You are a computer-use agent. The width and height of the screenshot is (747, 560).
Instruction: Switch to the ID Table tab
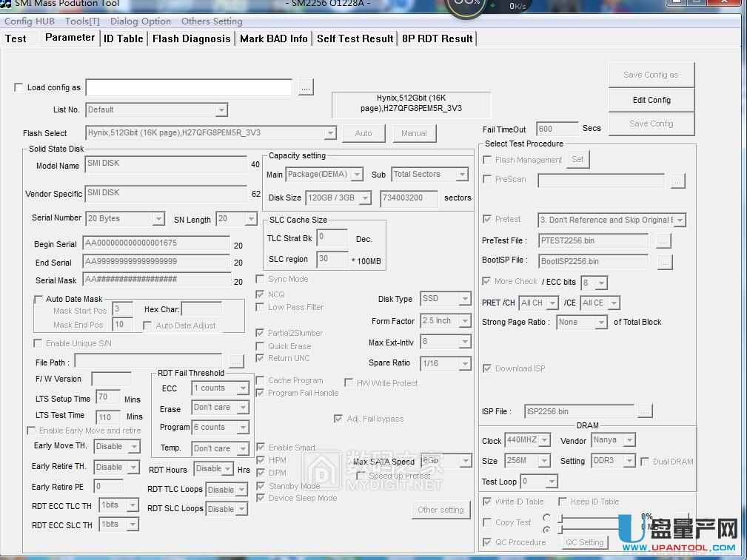point(124,38)
